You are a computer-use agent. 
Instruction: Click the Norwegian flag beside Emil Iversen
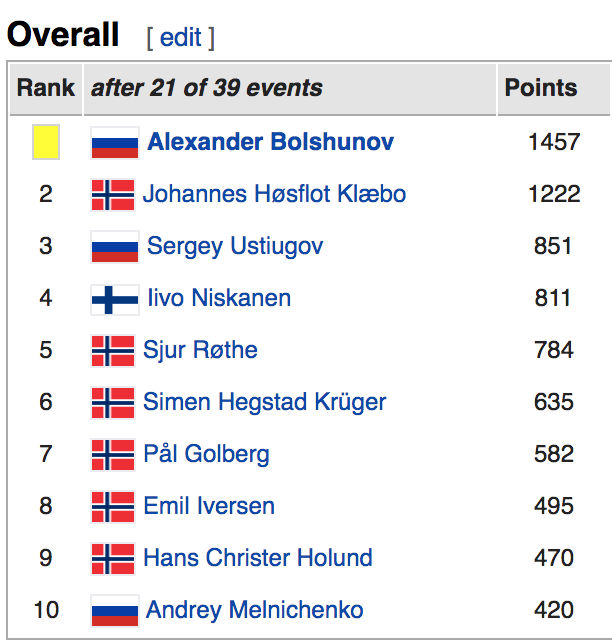tap(112, 506)
